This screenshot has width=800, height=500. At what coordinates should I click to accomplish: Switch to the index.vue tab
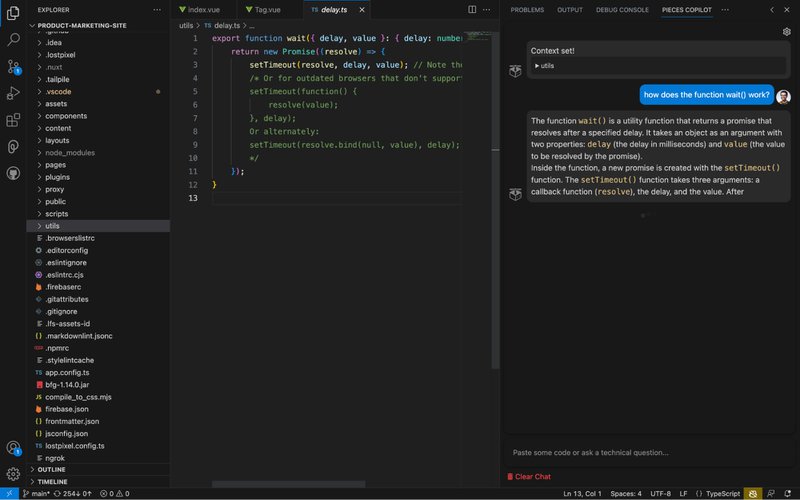pos(203,10)
